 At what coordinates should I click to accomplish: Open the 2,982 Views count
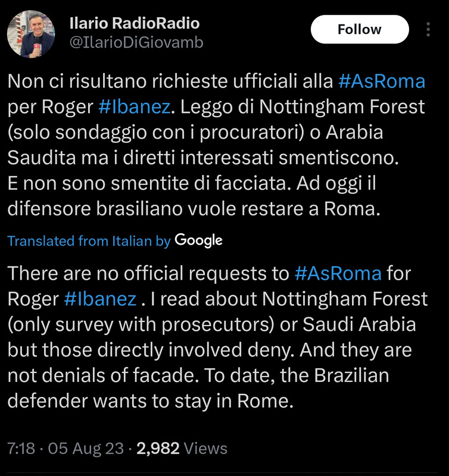[x=182, y=449]
